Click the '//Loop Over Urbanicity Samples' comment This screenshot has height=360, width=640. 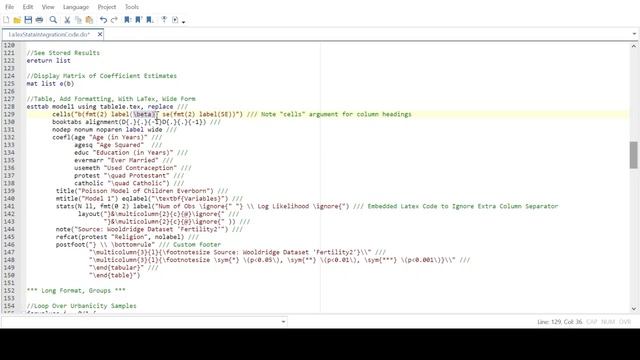[x=81, y=306]
